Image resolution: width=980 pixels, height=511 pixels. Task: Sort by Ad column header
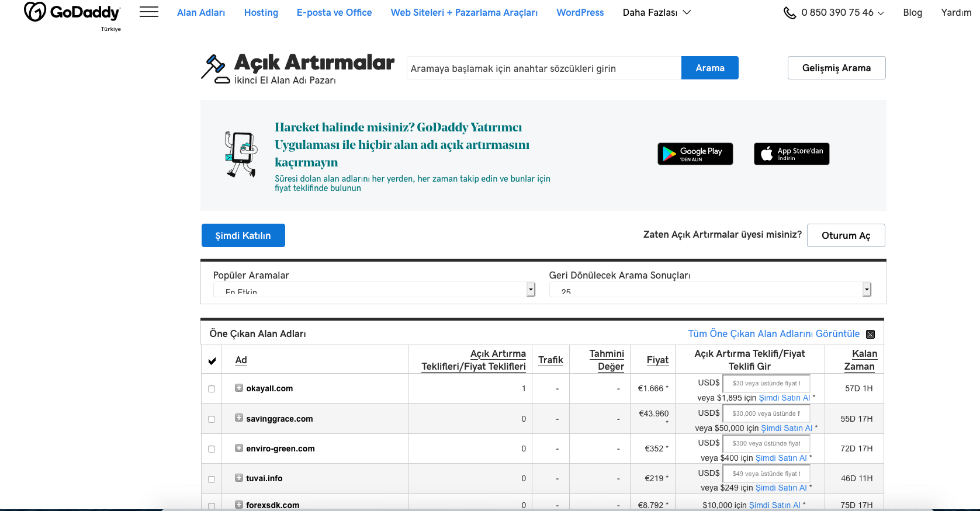click(x=241, y=360)
